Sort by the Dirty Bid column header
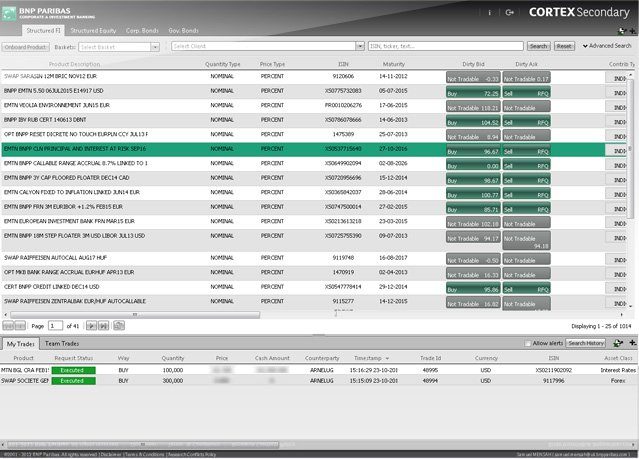 (473, 64)
